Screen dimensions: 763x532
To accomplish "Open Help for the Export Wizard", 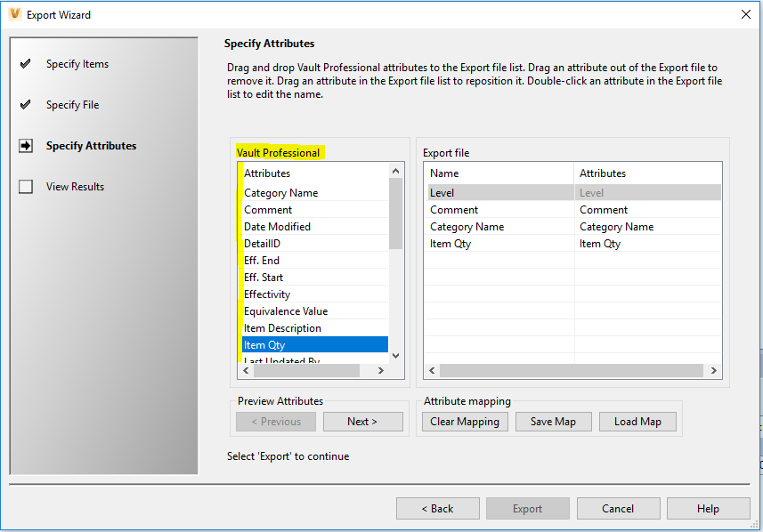I will click(x=708, y=508).
